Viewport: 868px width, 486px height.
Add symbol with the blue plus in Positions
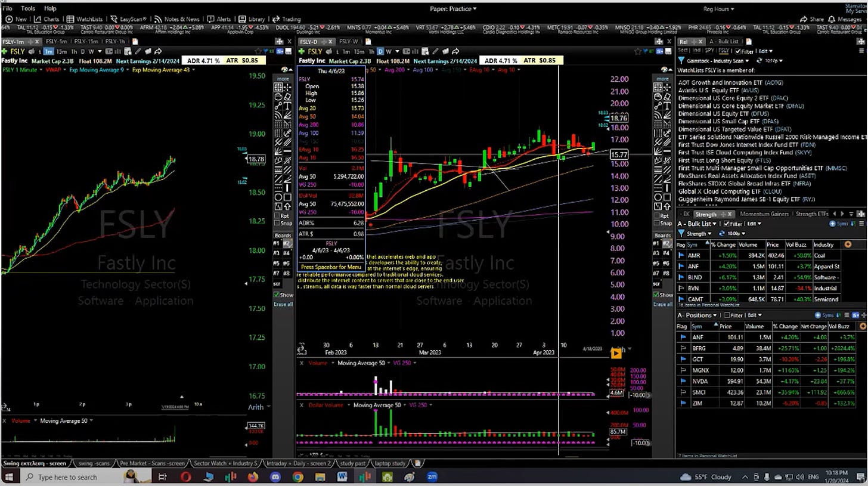(x=817, y=315)
